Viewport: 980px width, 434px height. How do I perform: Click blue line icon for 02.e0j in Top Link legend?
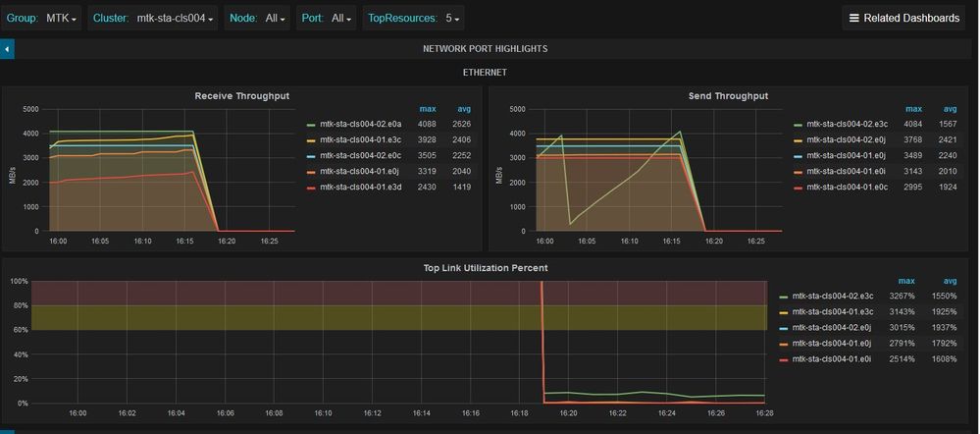coord(782,326)
